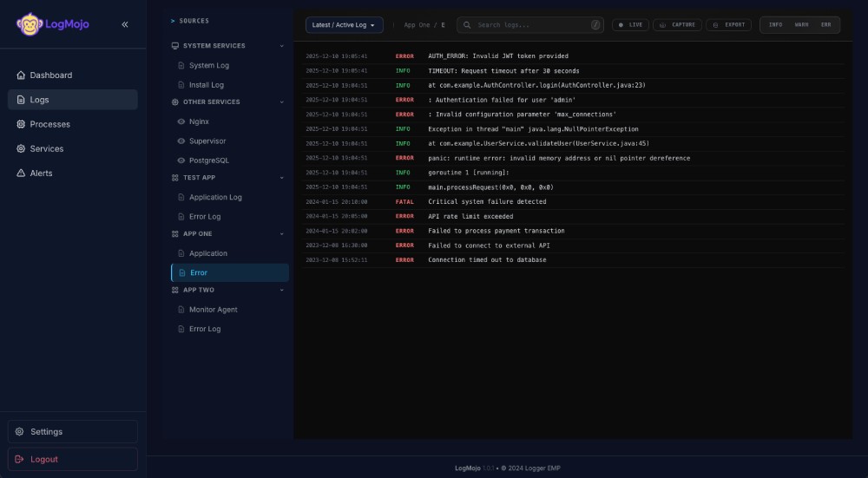Click the Failed to process payment transaction row
868x478 pixels.
[573, 231]
